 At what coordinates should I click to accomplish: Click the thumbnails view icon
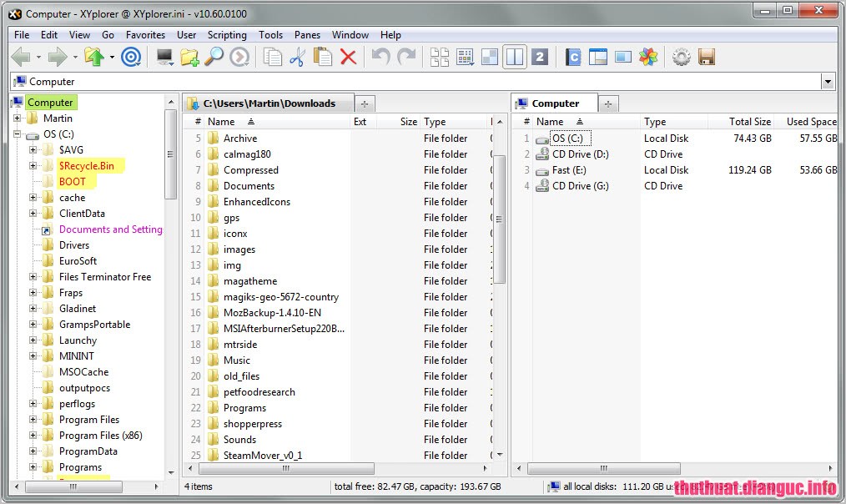point(490,57)
